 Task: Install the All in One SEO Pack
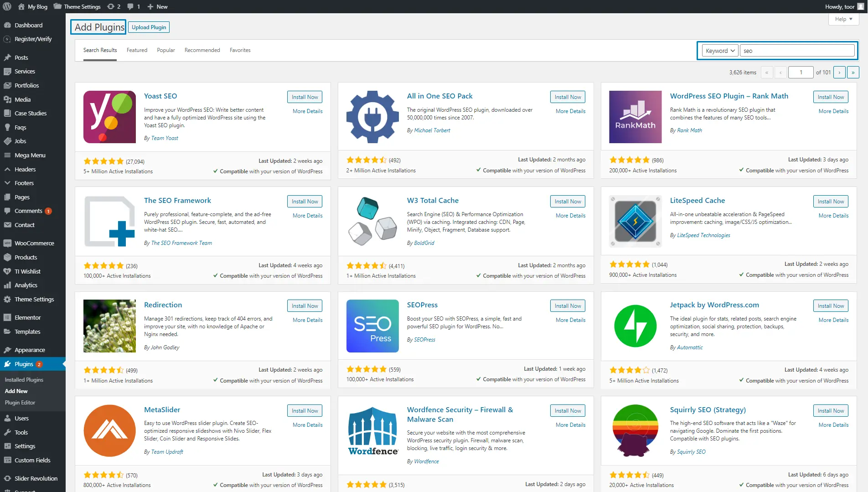tap(568, 97)
